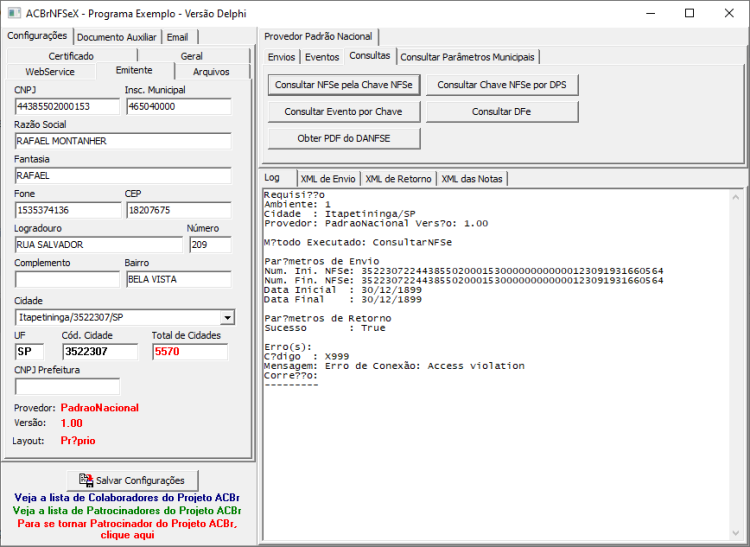Screen dimensions: 750x547
Task: Click Consultar NFSe pela Chave NFSe button
Action: [x=344, y=85]
